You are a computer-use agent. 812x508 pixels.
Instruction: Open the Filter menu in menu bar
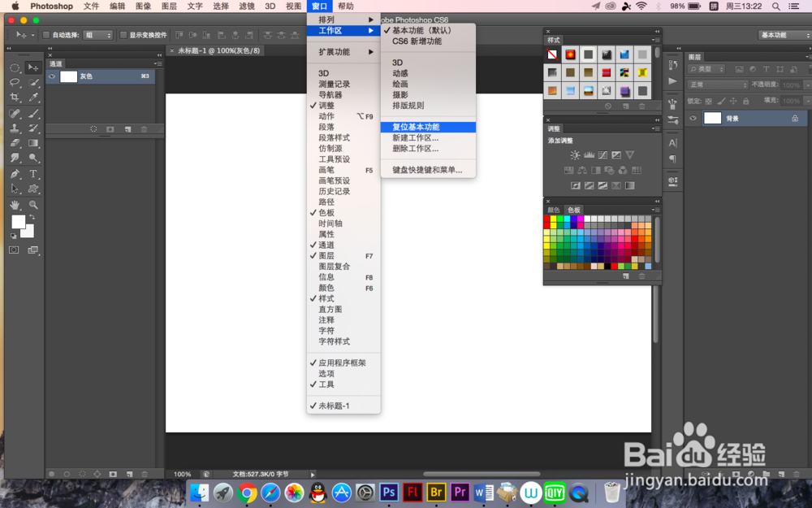point(247,7)
